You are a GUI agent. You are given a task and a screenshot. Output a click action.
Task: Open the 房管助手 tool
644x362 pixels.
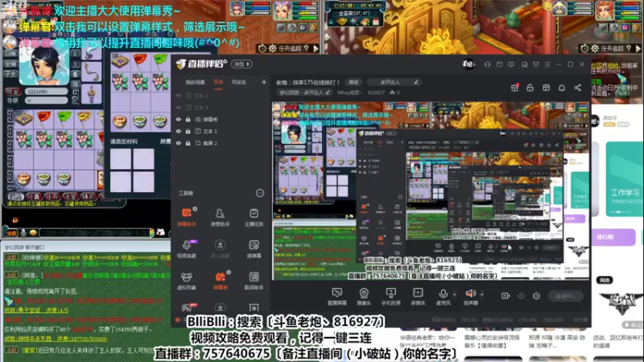(220, 216)
